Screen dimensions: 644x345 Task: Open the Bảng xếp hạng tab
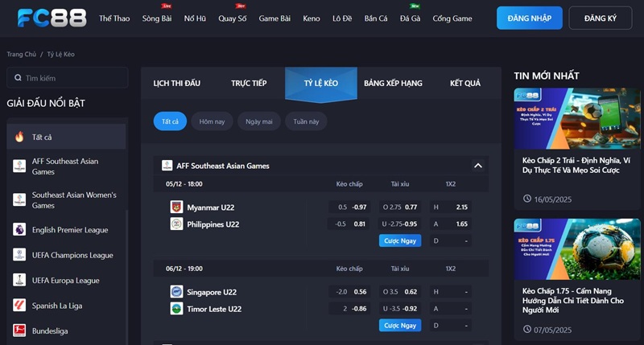[393, 84]
